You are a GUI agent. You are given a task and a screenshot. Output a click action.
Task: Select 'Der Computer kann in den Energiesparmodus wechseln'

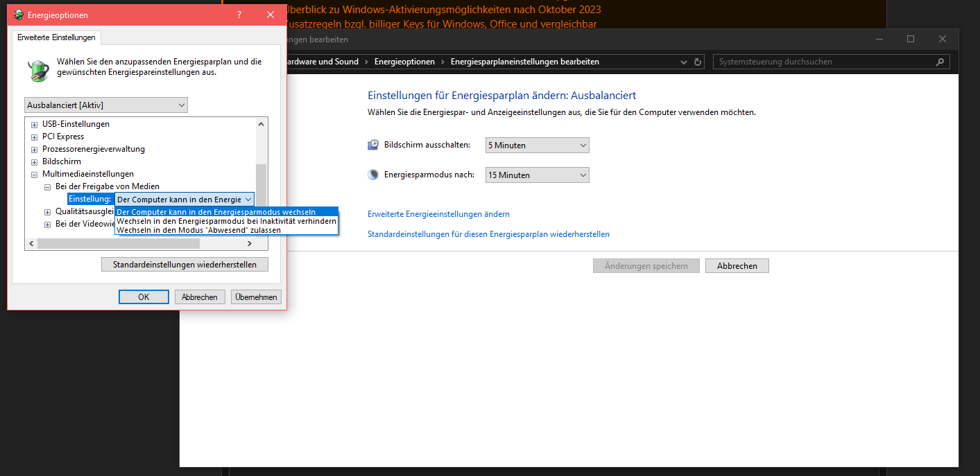coord(226,212)
